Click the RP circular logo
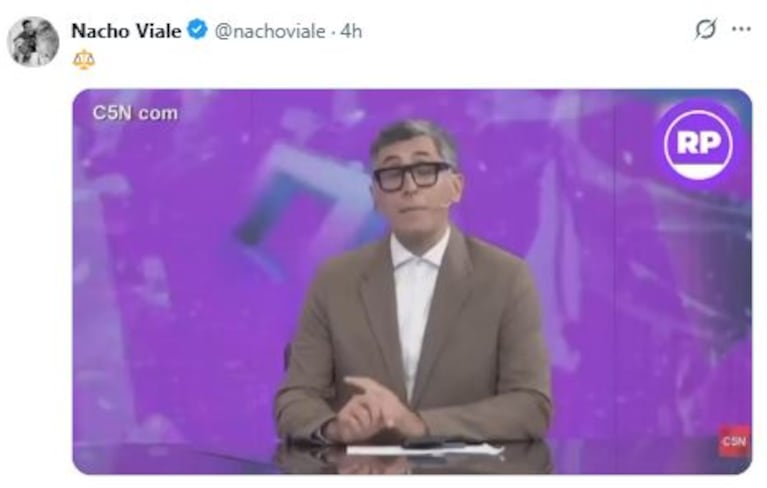The width and height of the screenshot is (767, 488). tap(699, 145)
